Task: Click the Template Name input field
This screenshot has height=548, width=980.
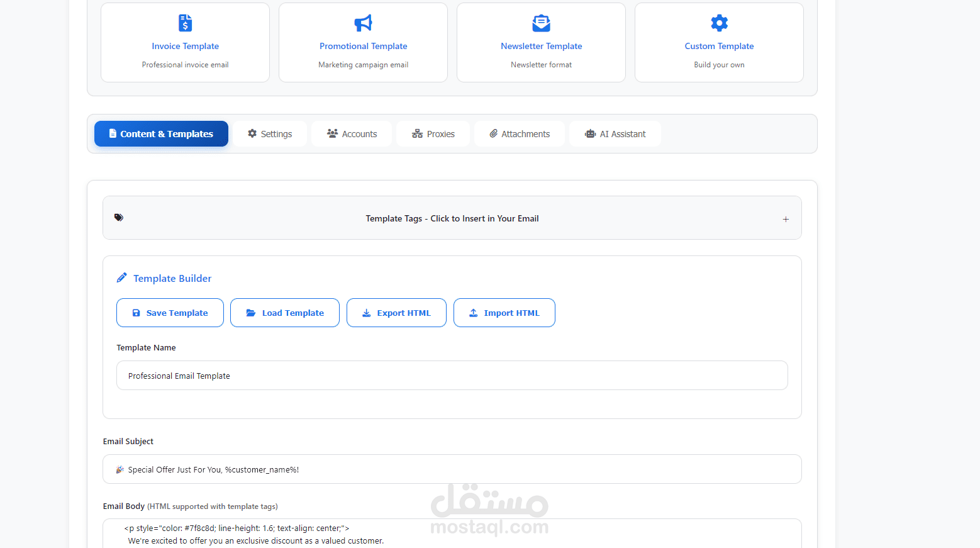Action: (x=452, y=375)
